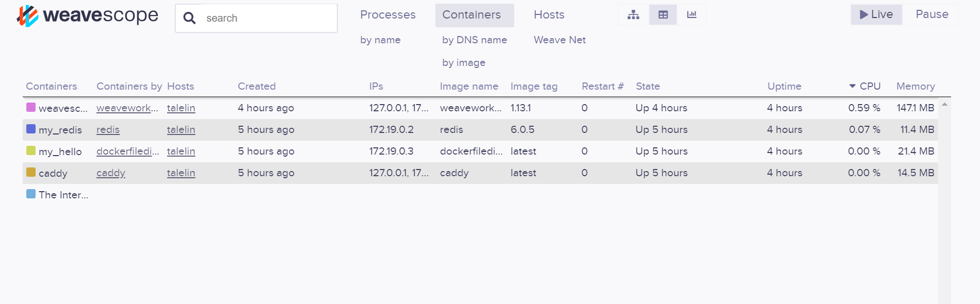
Task: Sort by Hosts column
Action: (x=181, y=86)
